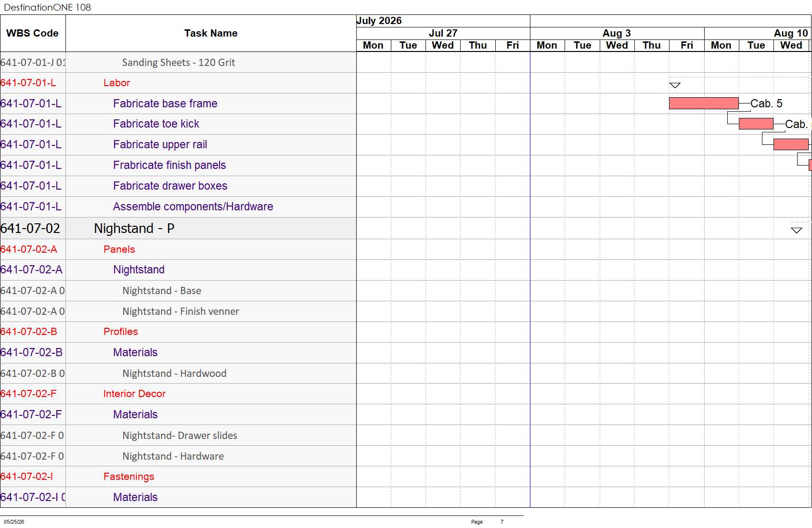
Task: Select the 'Nightstand - Hardwood' task
Action: pyautogui.click(x=174, y=373)
